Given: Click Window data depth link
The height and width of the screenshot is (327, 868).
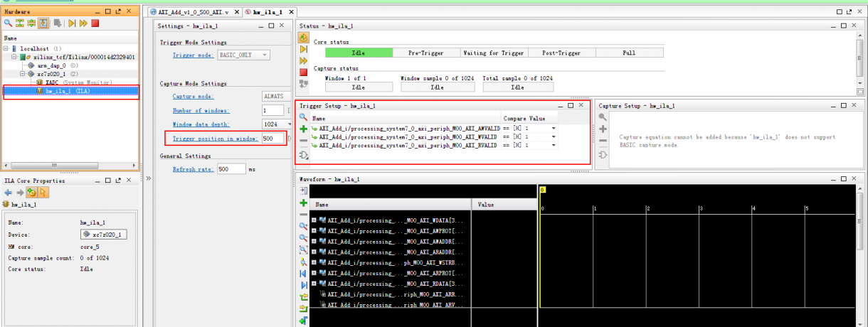Looking at the screenshot, I should click(201, 124).
